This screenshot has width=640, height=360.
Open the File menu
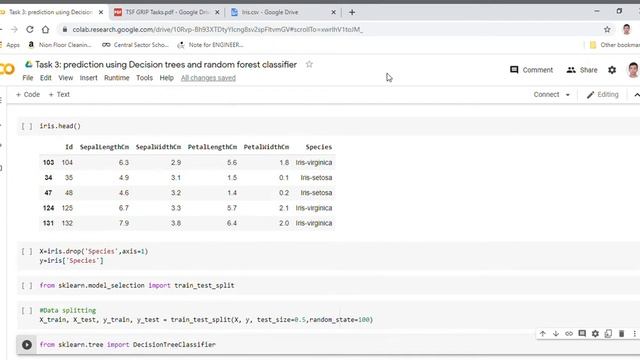(x=28, y=78)
